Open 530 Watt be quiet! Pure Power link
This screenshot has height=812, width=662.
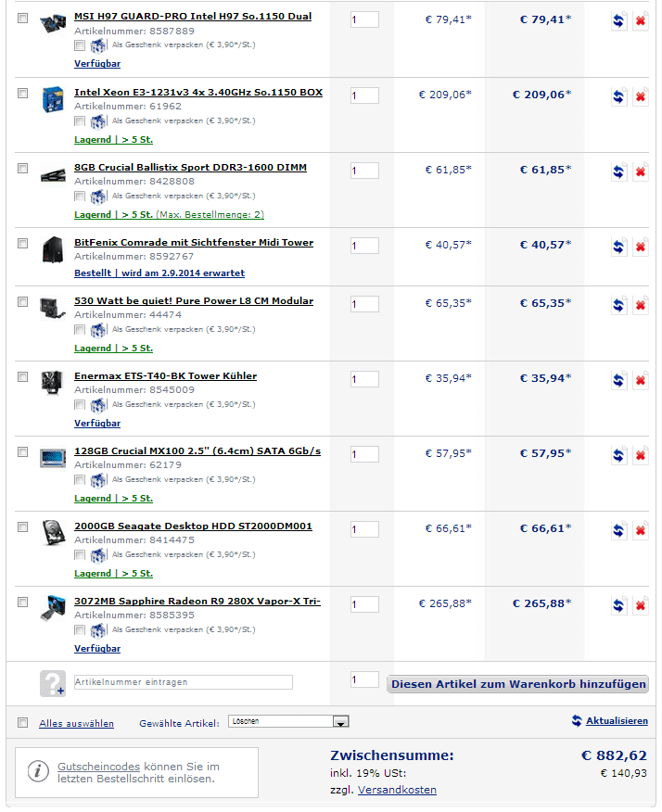click(x=194, y=301)
